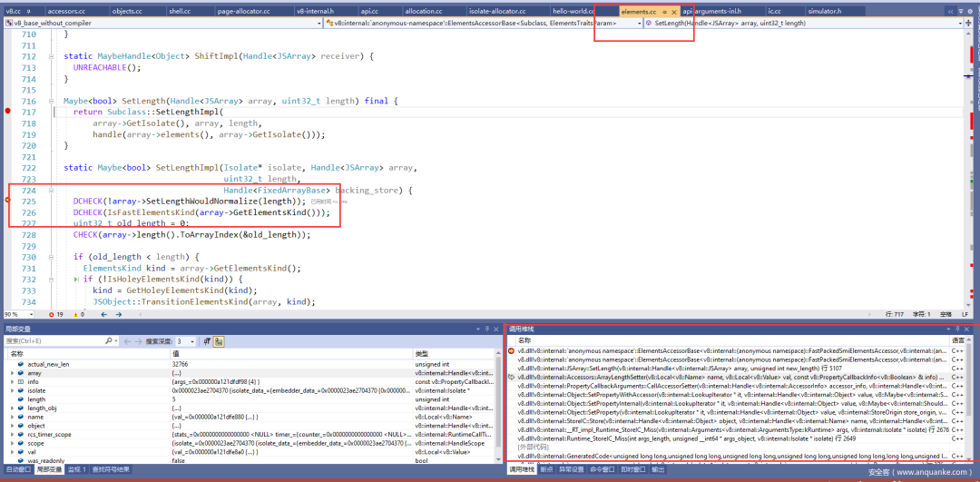Click the locals search magnifier icon
980x482 pixels.
point(109,341)
